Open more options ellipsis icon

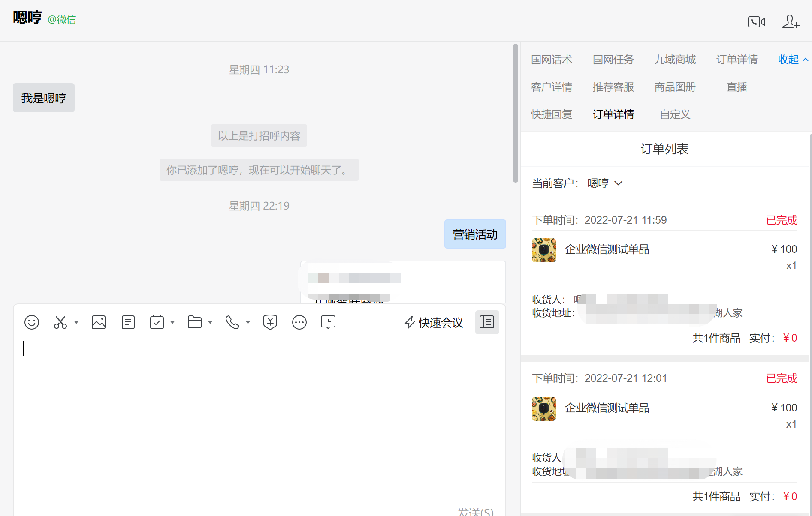pos(299,322)
